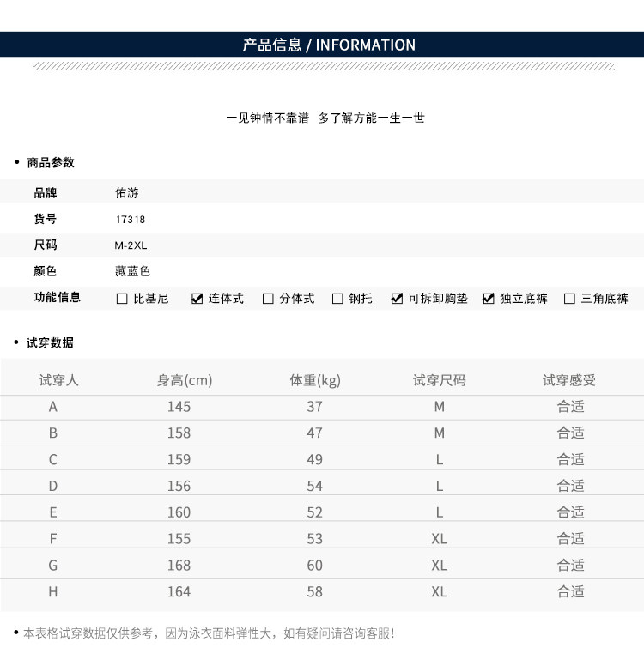Click the 品牌 label
Screen dimensions: 644x666
[46, 193]
